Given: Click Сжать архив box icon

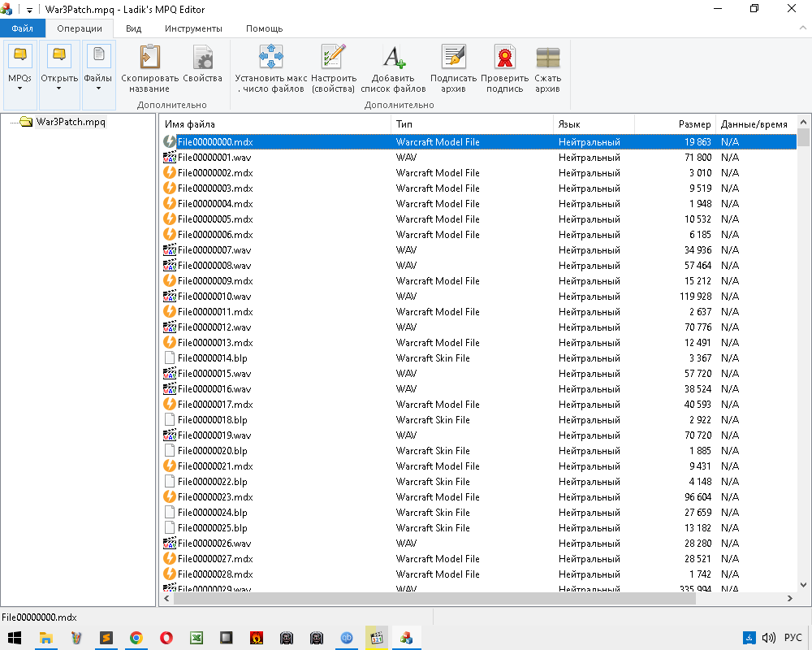Looking at the screenshot, I should click(x=548, y=58).
